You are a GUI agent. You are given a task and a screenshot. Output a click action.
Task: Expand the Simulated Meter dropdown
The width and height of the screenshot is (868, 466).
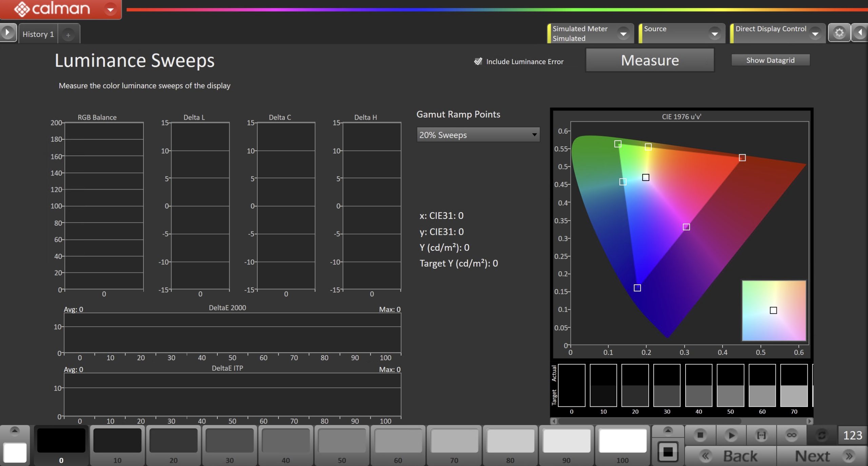[623, 34]
